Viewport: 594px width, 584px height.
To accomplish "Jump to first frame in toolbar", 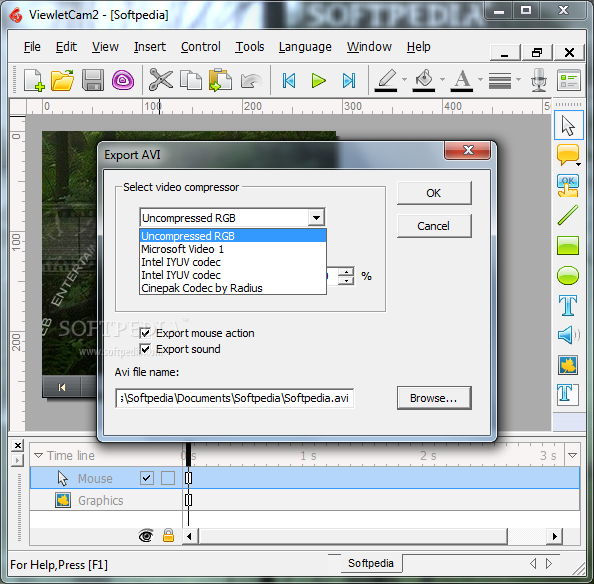I will [x=289, y=80].
